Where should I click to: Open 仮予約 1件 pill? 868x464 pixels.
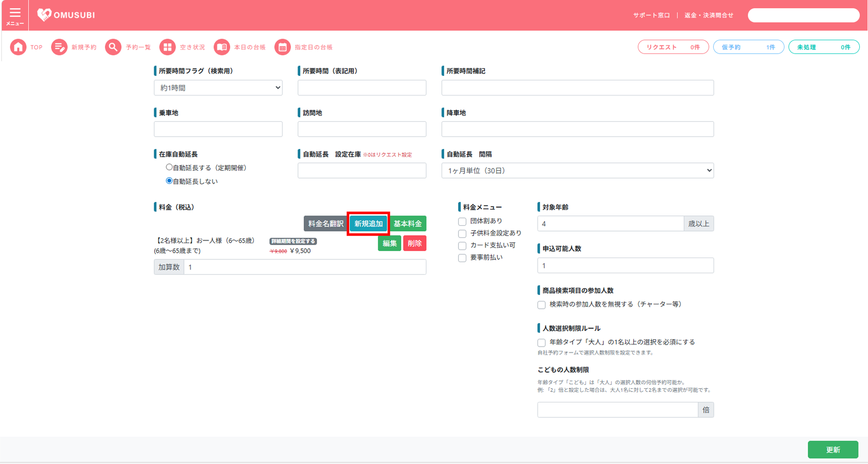coord(748,47)
